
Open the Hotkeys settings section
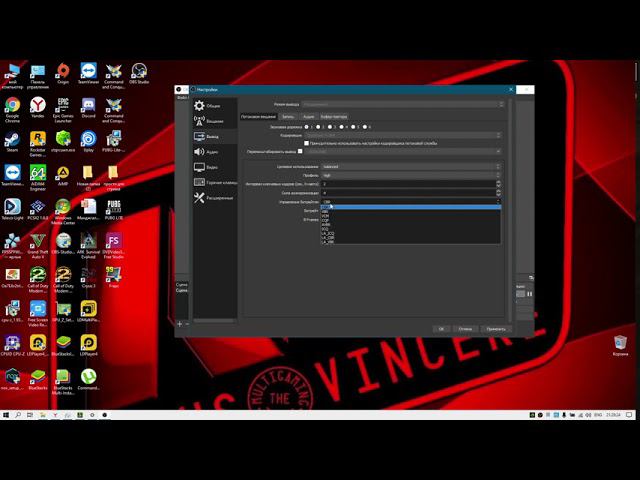[x=215, y=182]
